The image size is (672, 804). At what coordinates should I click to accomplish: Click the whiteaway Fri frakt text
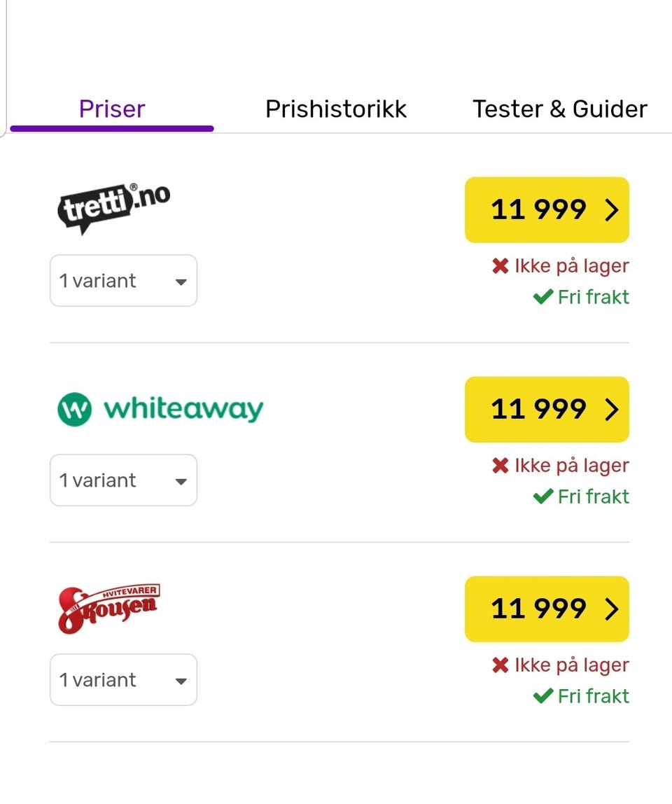coord(593,497)
